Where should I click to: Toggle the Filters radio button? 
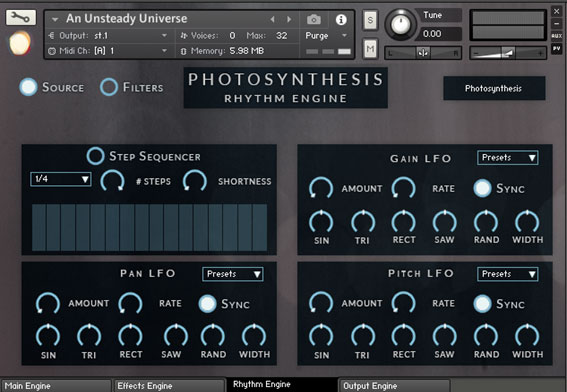pyautogui.click(x=109, y=87)
